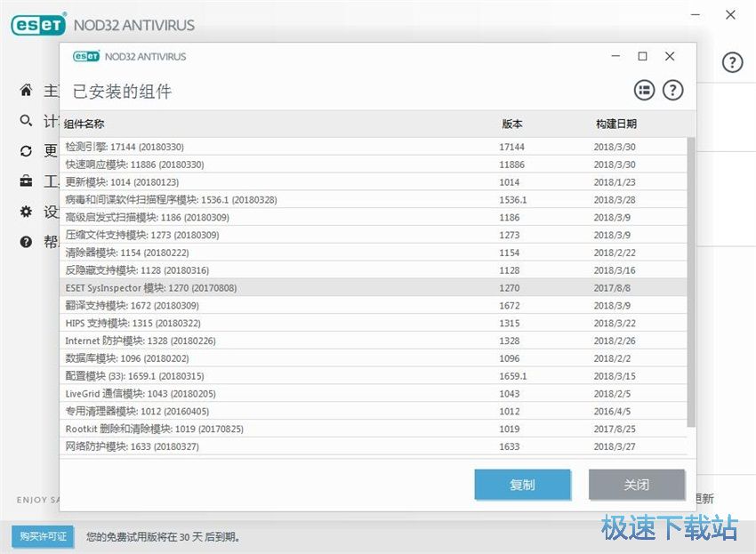The image size is (756, 554).
Task: Select the LiveGrid 通信模块: 1043 row
Action: (x=374, y=393)
